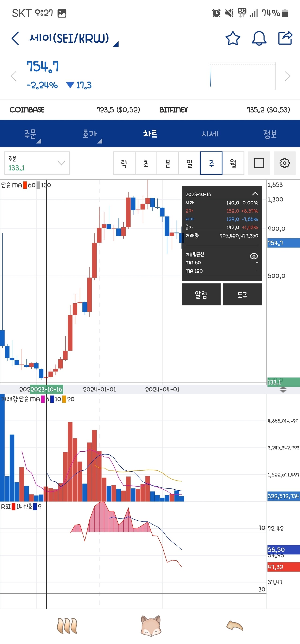Tap the three-tails menu icon at bottom
300x644 pixels.
(67, 626)
